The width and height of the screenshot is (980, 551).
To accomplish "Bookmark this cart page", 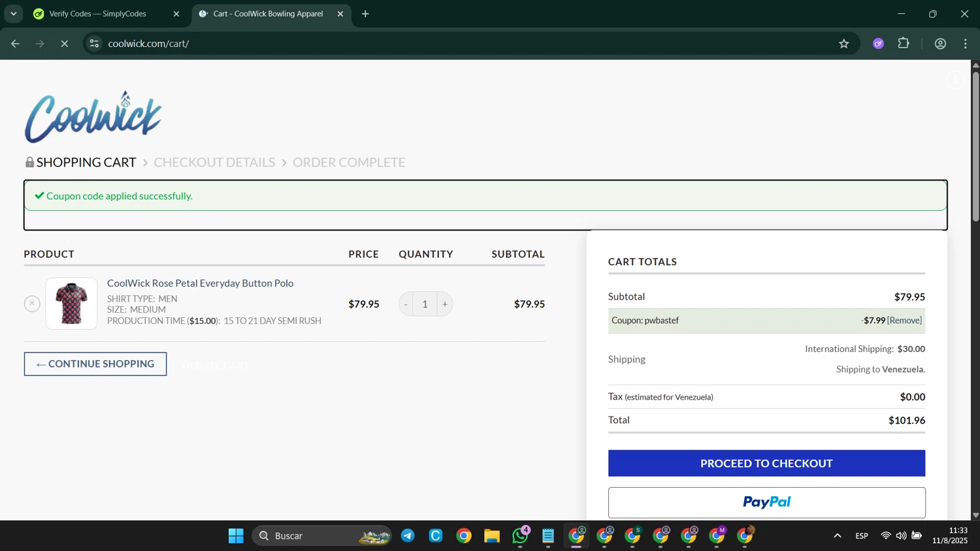I will tap(844, 44).
